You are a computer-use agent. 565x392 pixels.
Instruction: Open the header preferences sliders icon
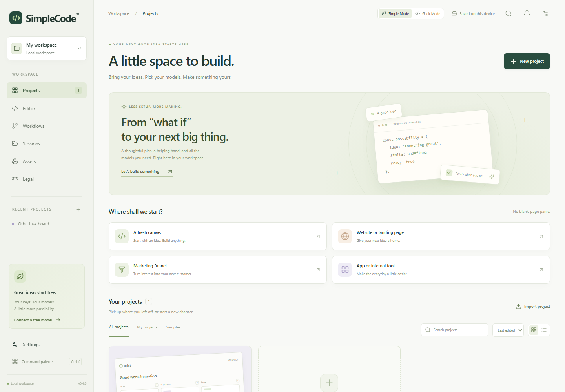coord(545,13)
